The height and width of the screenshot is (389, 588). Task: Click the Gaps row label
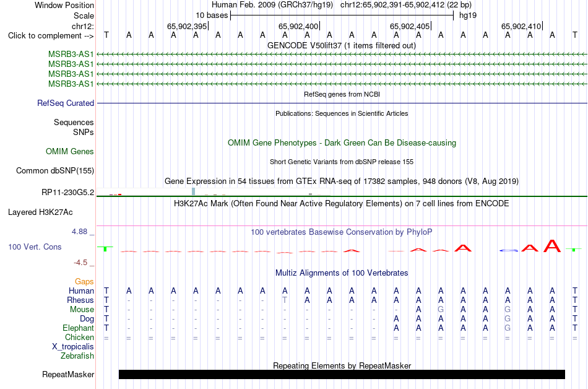coord(84,281)
